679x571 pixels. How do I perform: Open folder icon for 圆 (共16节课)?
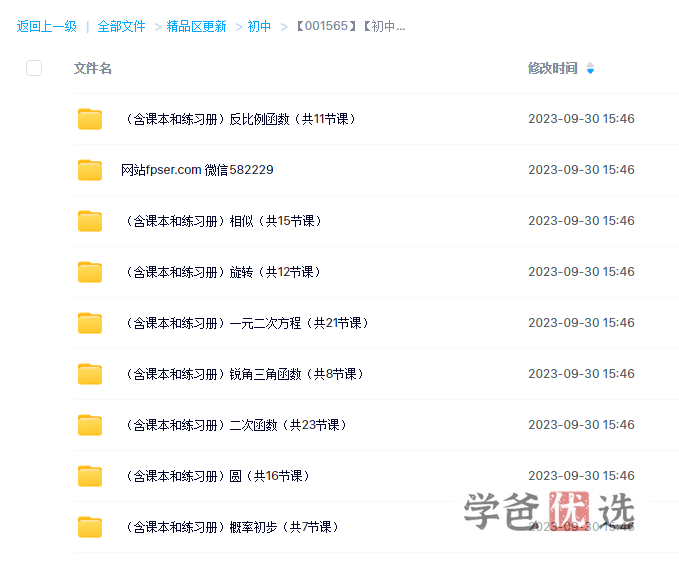click(x=90, y=476)
